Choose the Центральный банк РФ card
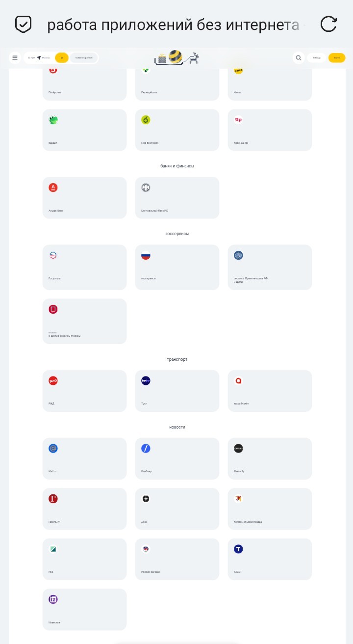Screen dimensions: 353x644 (177, 198)
